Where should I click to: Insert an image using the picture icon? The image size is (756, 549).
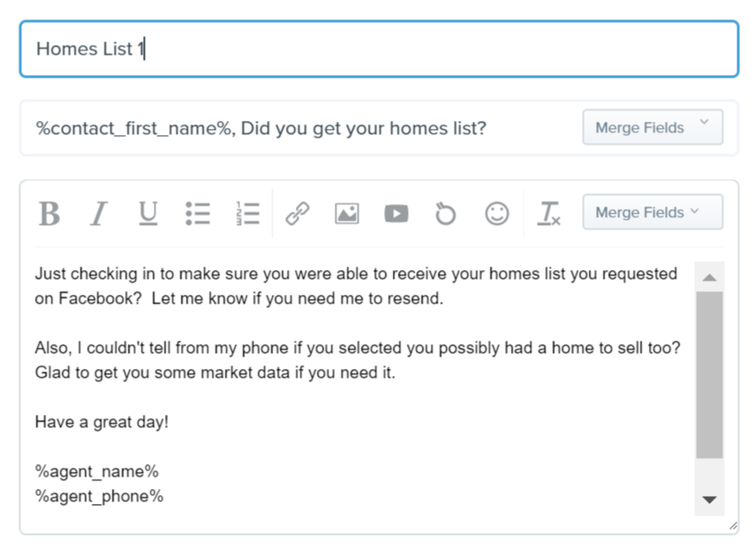(347, 214)
